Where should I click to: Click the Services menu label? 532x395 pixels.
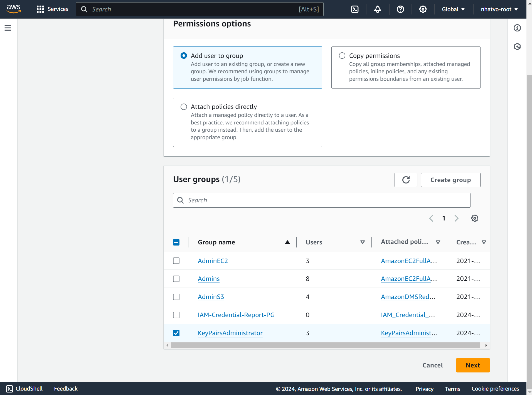coord(58,9)
